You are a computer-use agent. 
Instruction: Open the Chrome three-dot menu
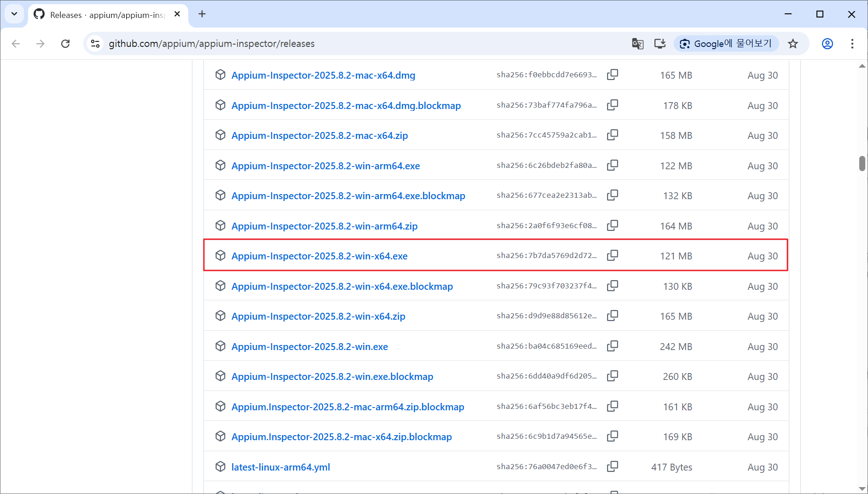coord(852,44)
